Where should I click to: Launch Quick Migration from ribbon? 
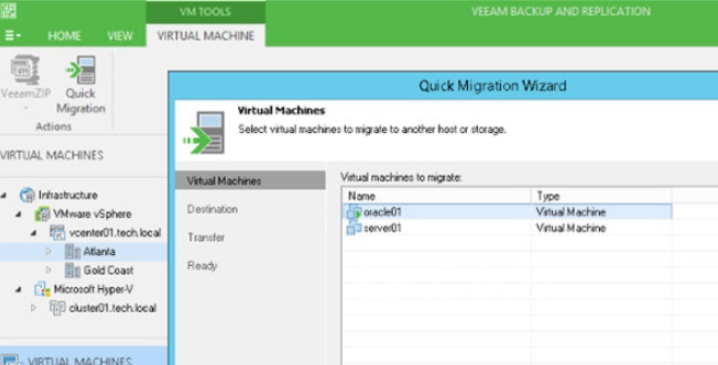point(81,84)
